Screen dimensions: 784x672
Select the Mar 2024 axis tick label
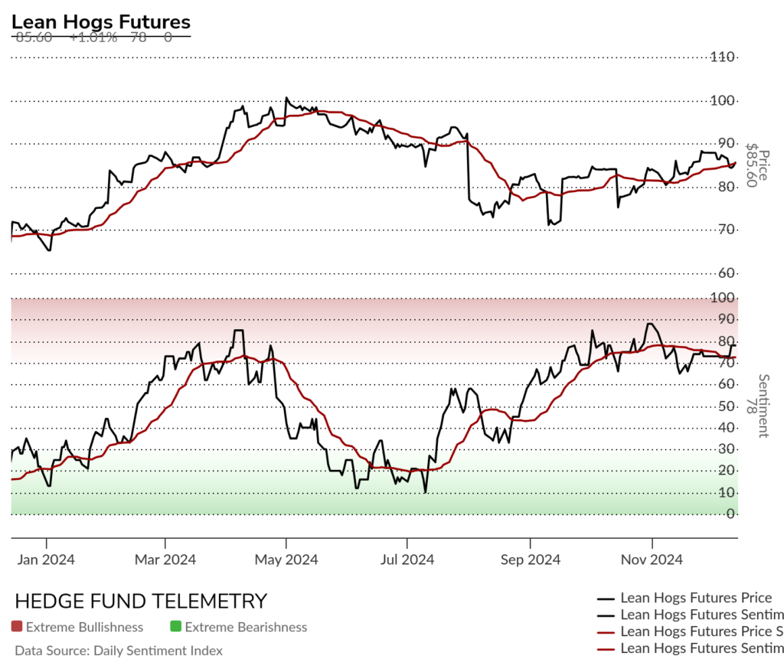[x=165, y=559]
